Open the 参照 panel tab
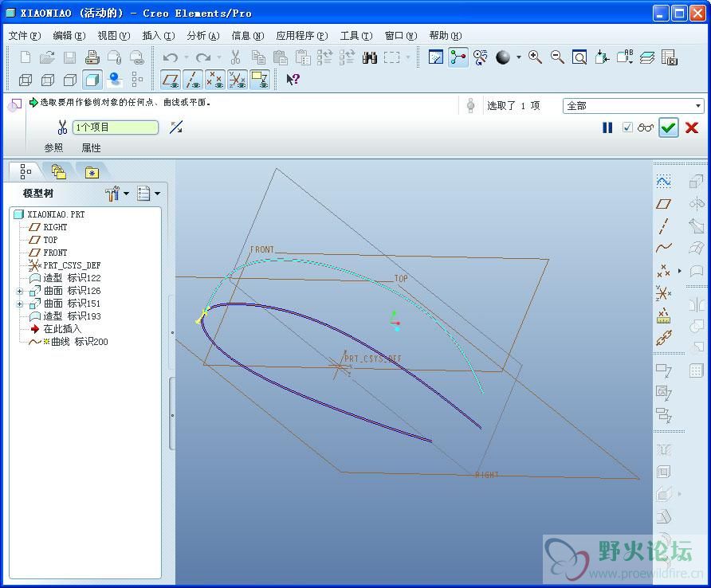Image resolution: width=711 pixels, height=588 pixels. pyautogui.click(x=53, y=147)
